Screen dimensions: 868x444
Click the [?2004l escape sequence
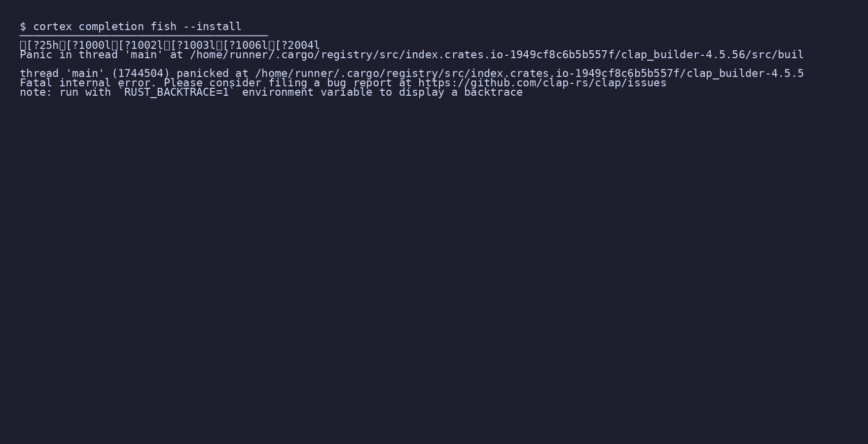click(x=297, y=45)
